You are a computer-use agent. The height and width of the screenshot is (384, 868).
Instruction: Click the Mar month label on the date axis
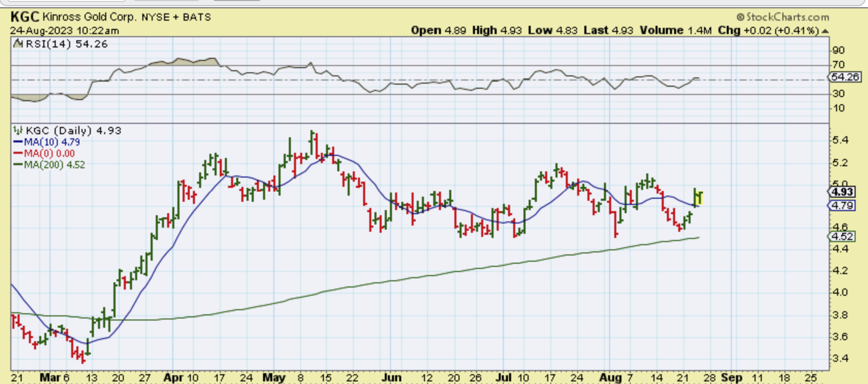point(50,378)
